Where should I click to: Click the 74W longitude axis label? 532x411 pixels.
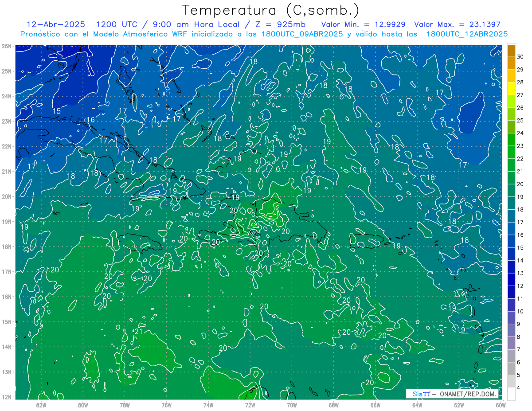[x=208, y=405]
